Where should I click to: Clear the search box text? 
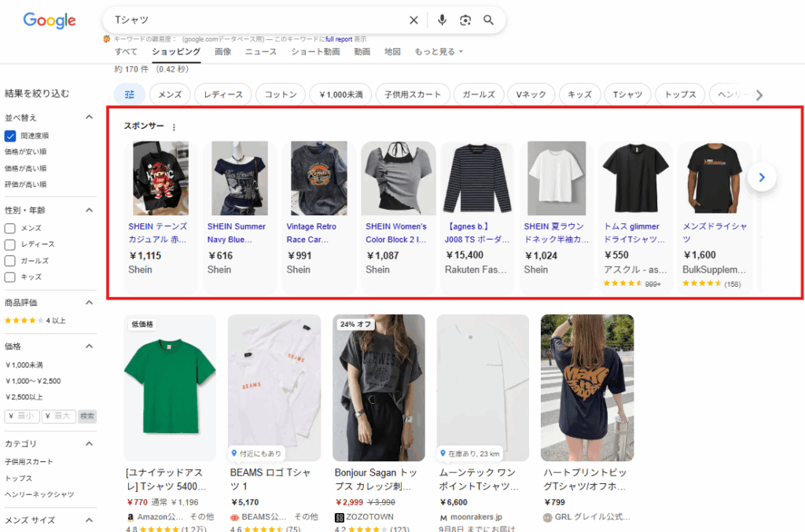414,20
